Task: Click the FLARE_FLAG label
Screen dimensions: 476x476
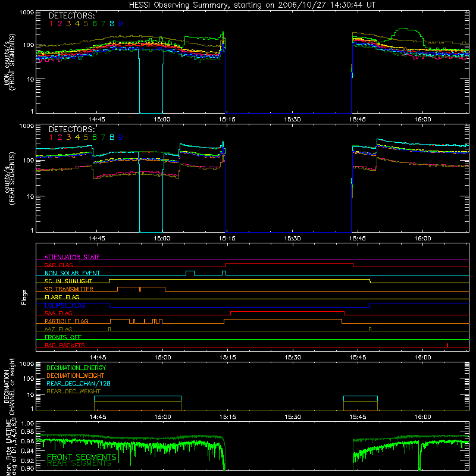Action: click(62, 297)
